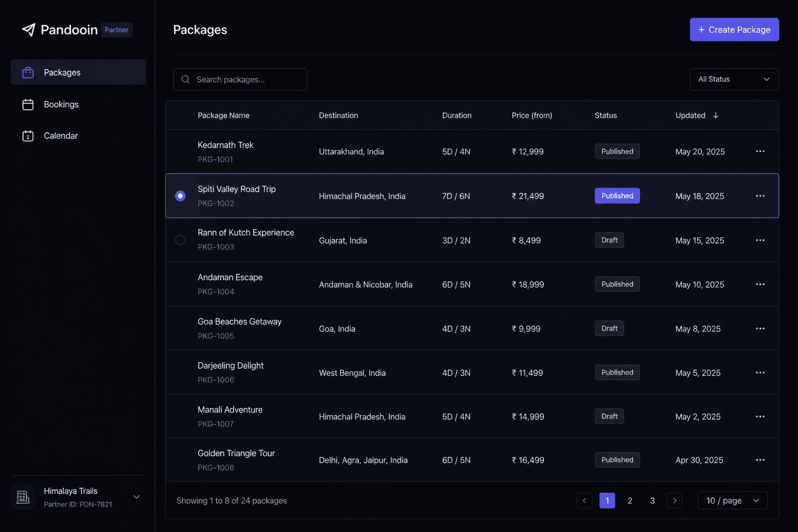798x532 pixels.
Task: Click the Calendar icon in sidebar
Action: tap(28, 136)
